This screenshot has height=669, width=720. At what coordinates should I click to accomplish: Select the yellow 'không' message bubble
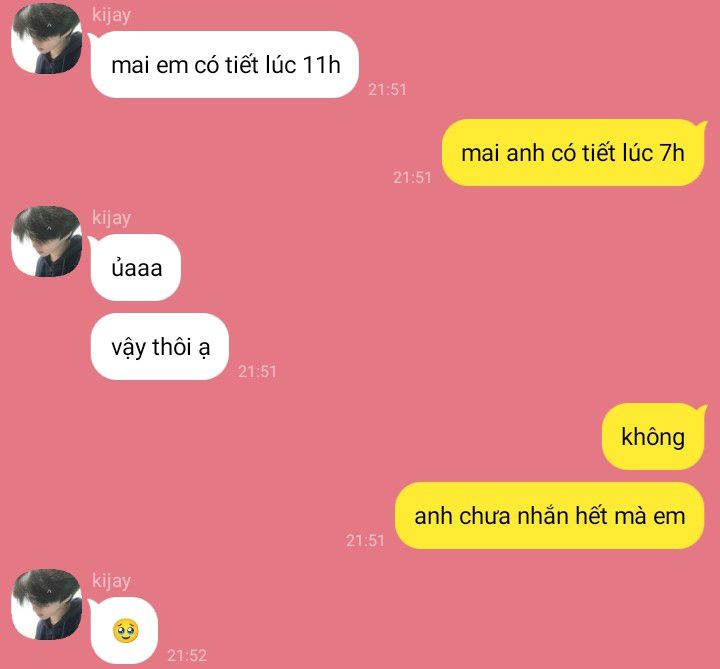pyautogui.click(x=653, y=437)
